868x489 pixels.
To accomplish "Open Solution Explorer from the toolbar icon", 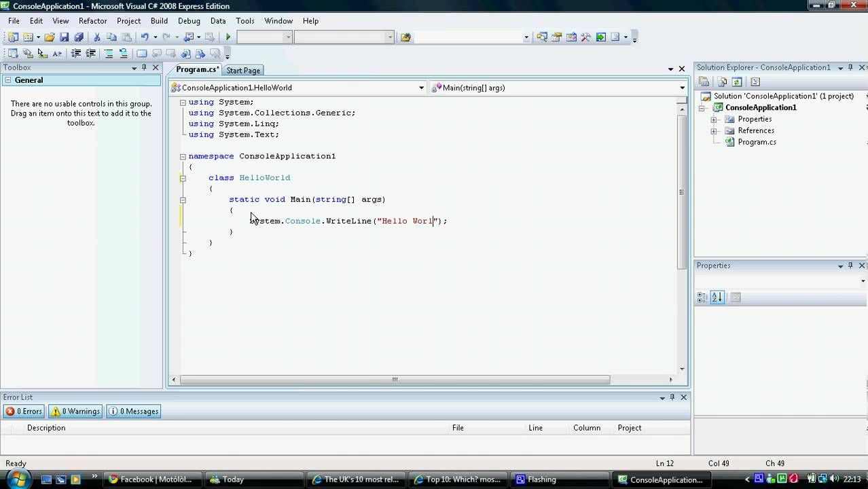I will pos(542,37).
